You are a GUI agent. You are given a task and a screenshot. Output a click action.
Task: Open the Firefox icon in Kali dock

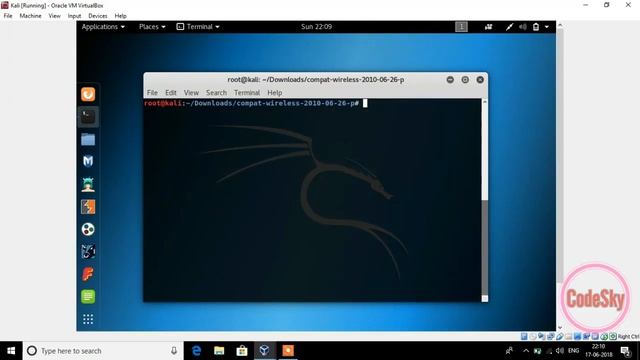(x=88, y=94)
